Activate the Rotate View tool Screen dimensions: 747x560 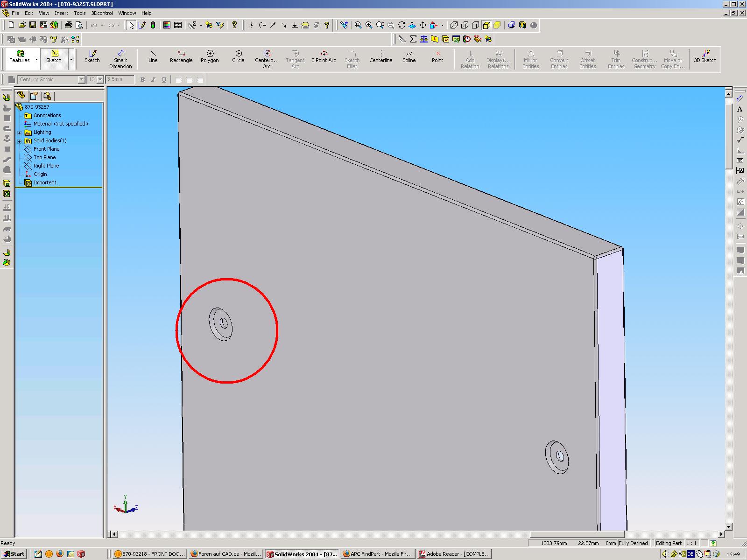402,25
